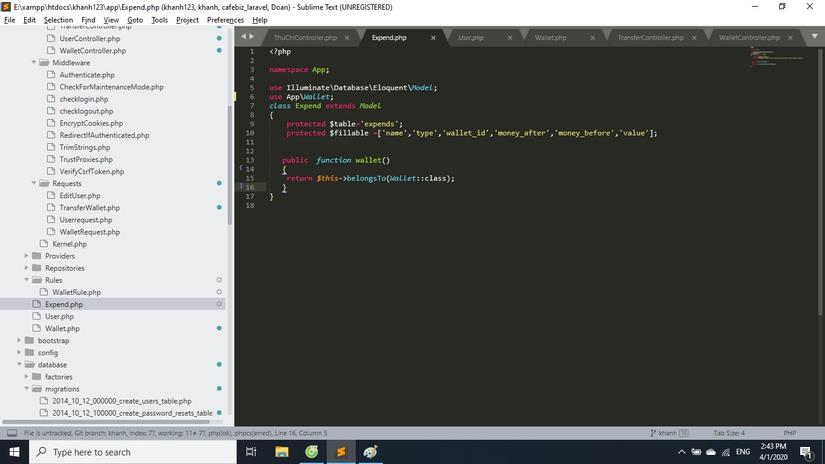Open the Goto menu

tap(135, 20)
